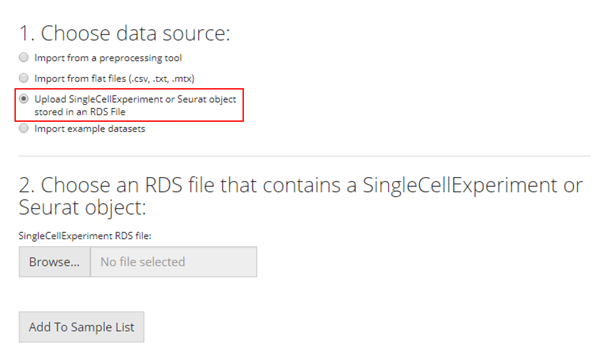The image size is (609, 364).
Task: Choose the flat files import radio button
Action: 24,78
